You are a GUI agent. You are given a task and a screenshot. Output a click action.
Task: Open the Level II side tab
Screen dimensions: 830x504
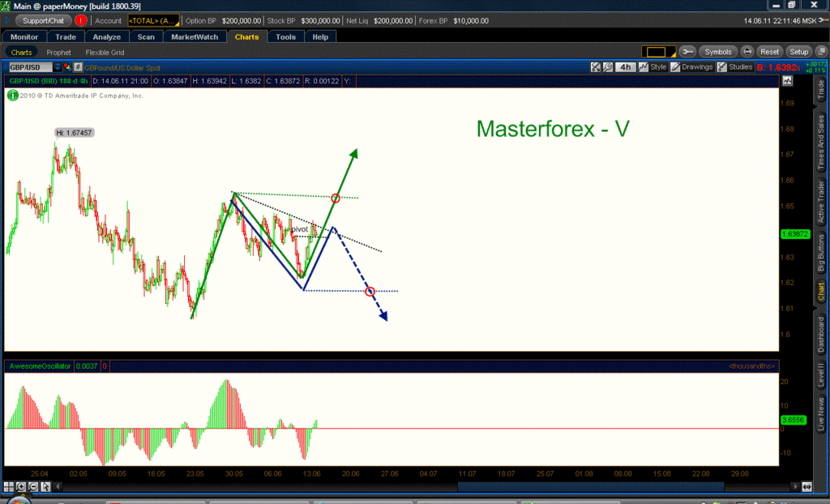(x=821, y=374)
